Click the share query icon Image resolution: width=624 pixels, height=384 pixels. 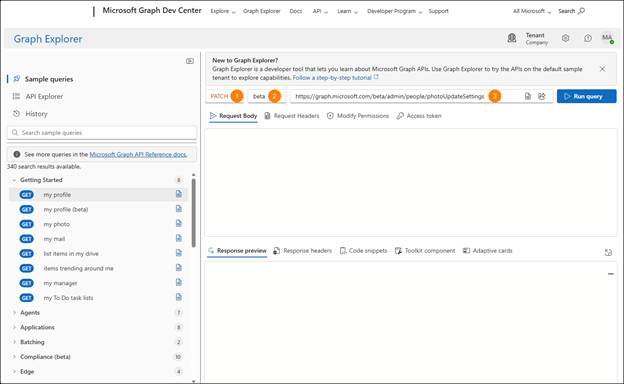coord(542,96)
